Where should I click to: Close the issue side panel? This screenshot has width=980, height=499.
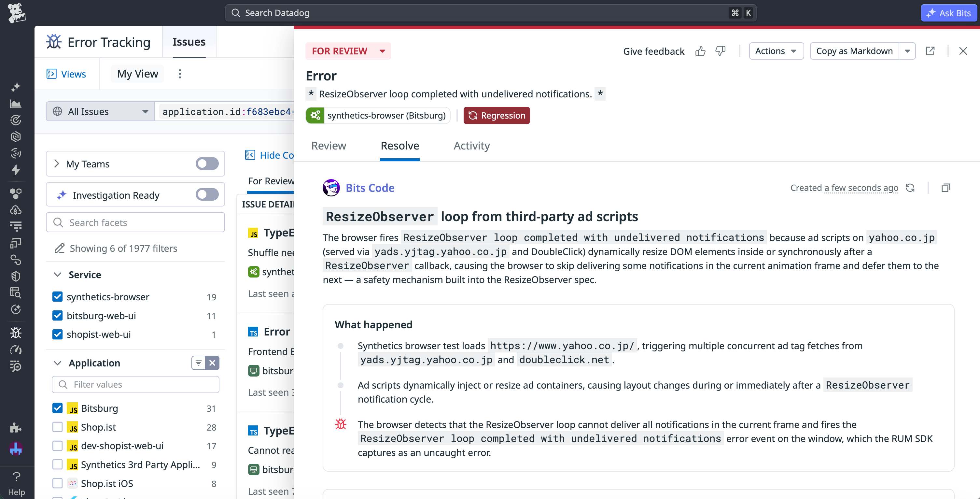coord(963,51)
